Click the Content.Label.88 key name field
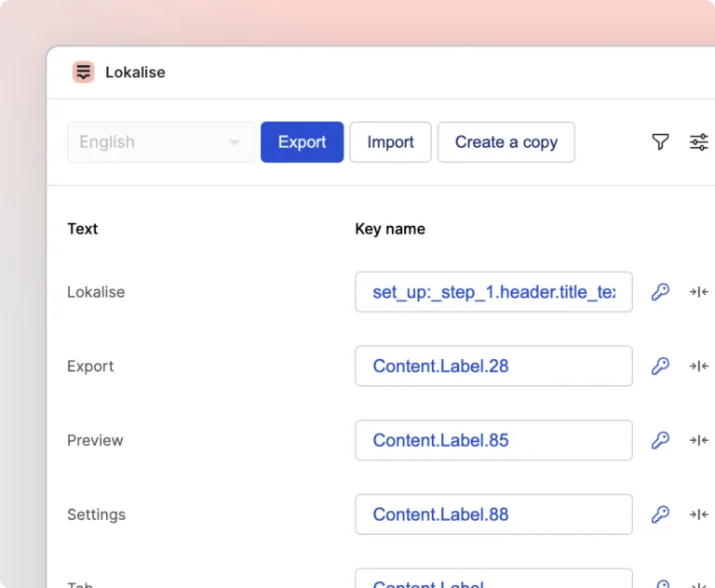This screenshot has height=588, width=715. click(x=493, y=514)
